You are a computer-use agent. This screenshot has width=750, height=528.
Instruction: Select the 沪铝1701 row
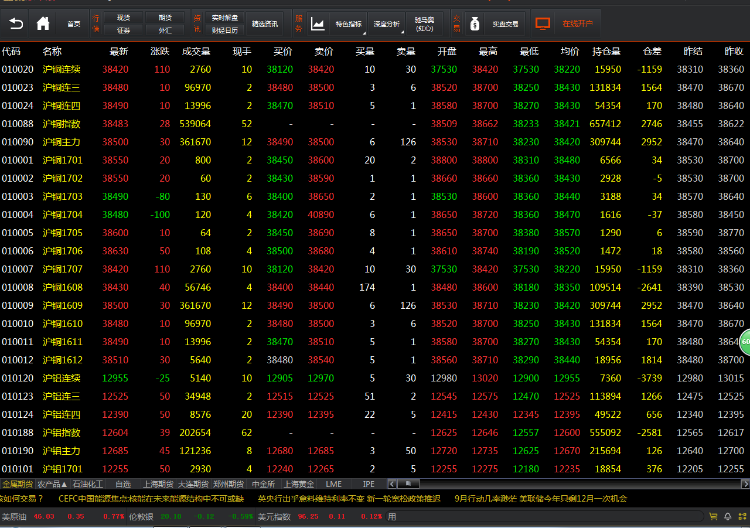(375, 469)
